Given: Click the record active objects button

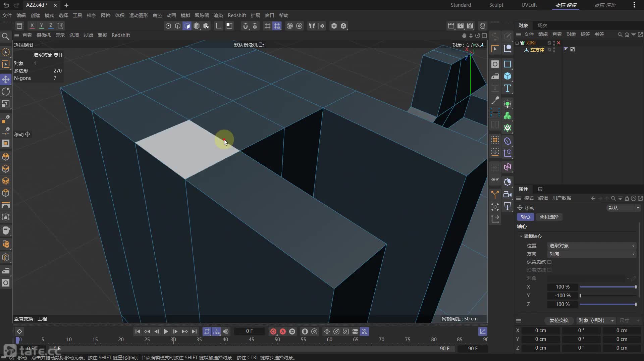Looking at the screenshot, I should pyautogui.click(x=273, y=331).
